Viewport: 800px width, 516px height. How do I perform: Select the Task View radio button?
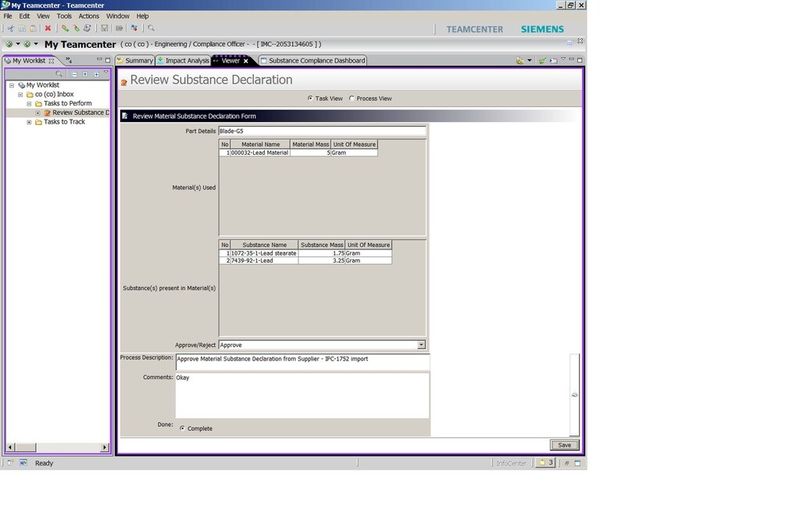[x=310, y=98]
